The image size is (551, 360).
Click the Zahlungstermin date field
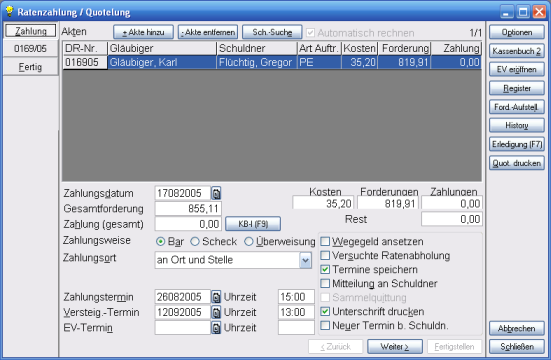pyautogui.click(x=183, y=297)
